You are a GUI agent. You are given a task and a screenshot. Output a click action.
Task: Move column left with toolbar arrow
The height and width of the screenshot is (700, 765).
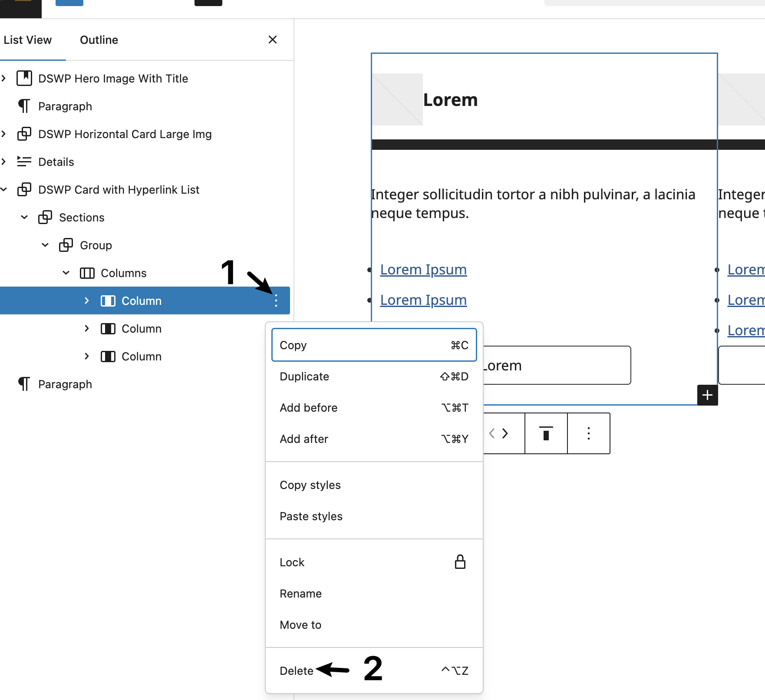pos(491,433)
